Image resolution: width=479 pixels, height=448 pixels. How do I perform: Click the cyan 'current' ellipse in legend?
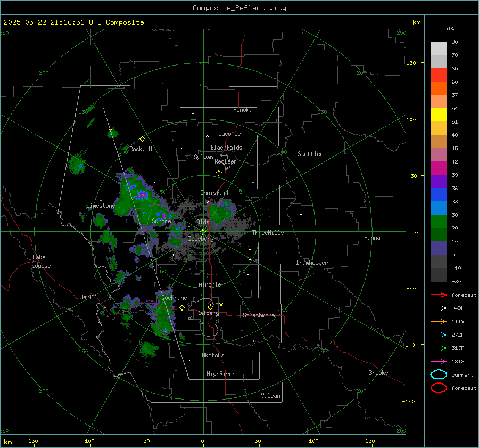(439, 374)
